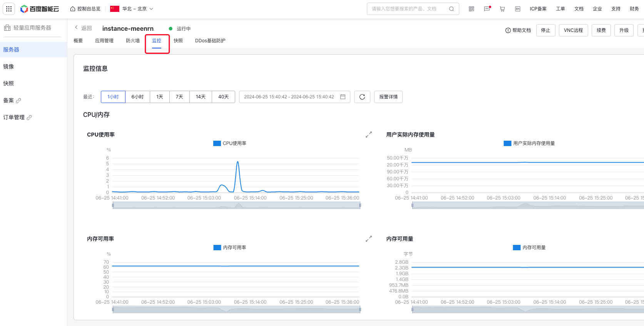The width and height of the screenshot is (644, 326).
Task: Select the 40天 time range
Action: 224,97
